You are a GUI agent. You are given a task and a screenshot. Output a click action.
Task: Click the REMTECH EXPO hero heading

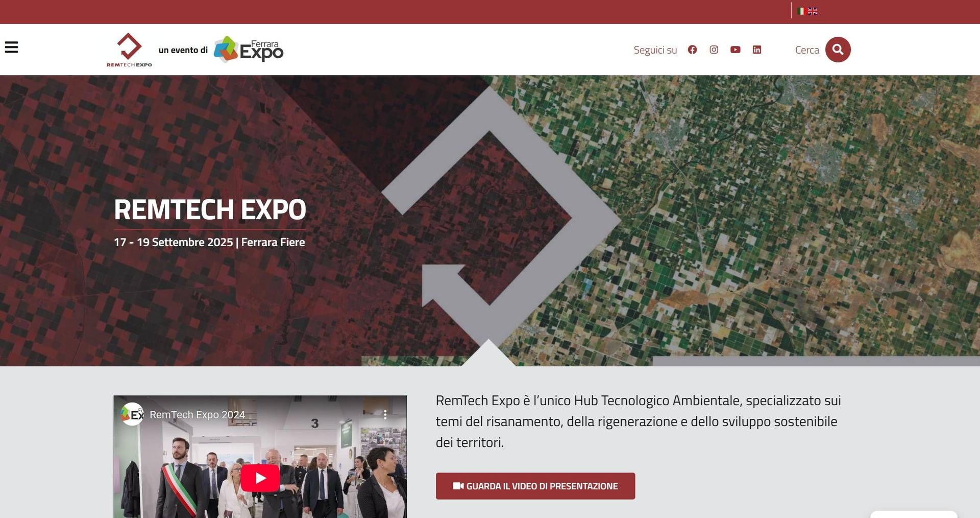pos(210,209)
